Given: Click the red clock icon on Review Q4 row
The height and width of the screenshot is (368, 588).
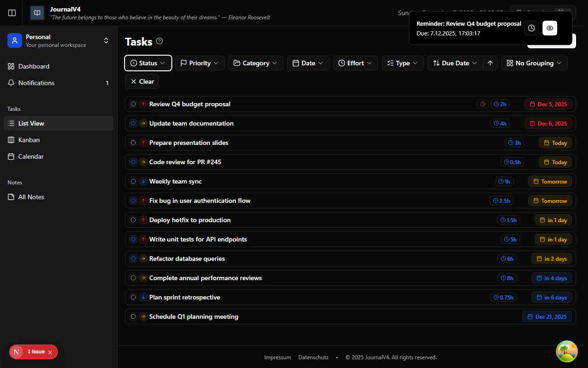Looking at the screenshot, I should click(482, 104).
